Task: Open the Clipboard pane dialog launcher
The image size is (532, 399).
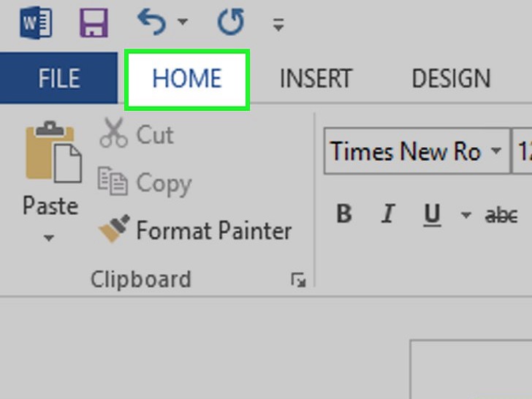Action: (298, 280)
